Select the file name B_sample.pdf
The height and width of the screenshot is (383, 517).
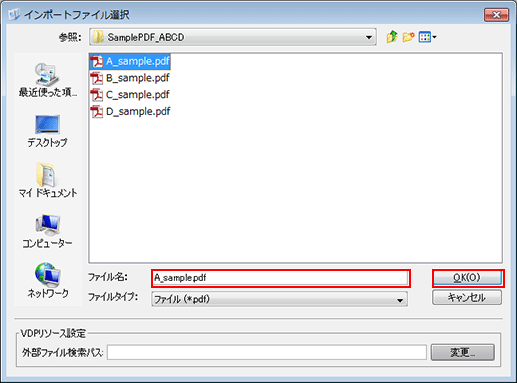point(138,78)
